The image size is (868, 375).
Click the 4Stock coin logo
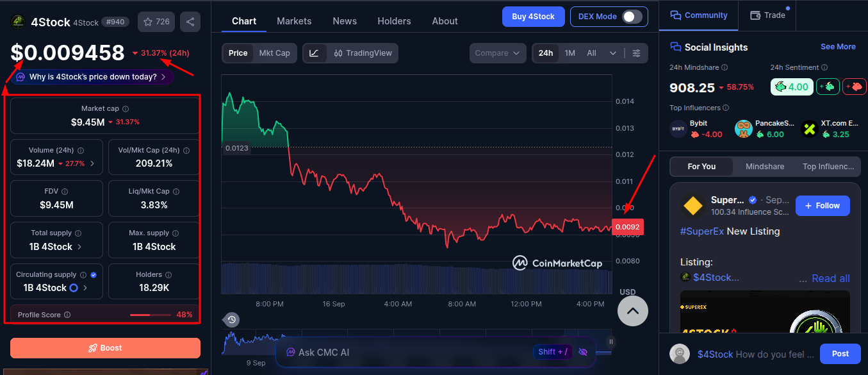(x=18, y=22)
